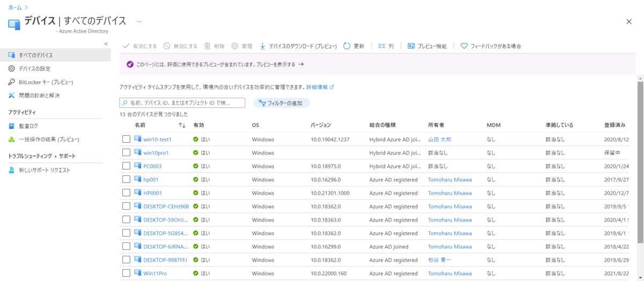The height and width of the screenshot is (281, 644).
Task: Open the hp001 device link
Action: tap(151, 180)
